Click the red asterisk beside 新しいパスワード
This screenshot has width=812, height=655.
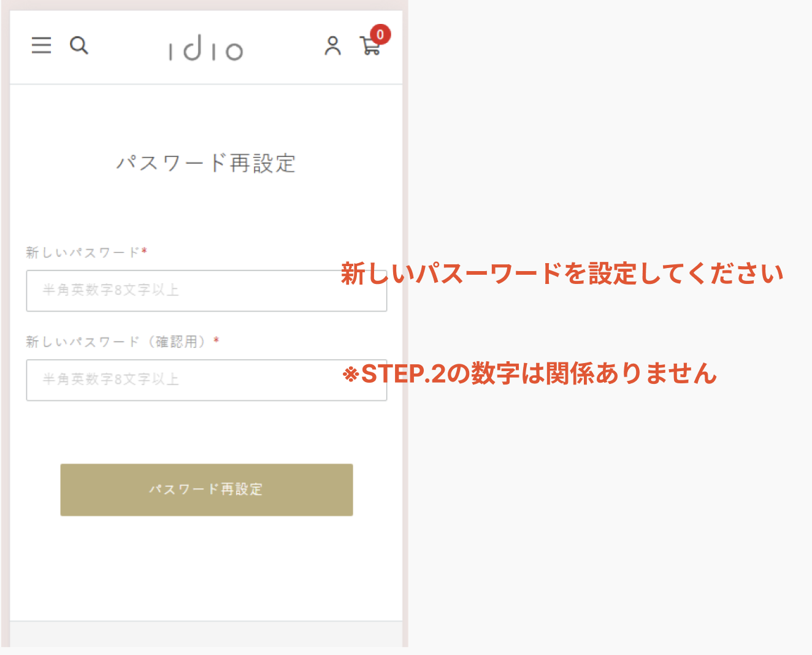(144, 250)
